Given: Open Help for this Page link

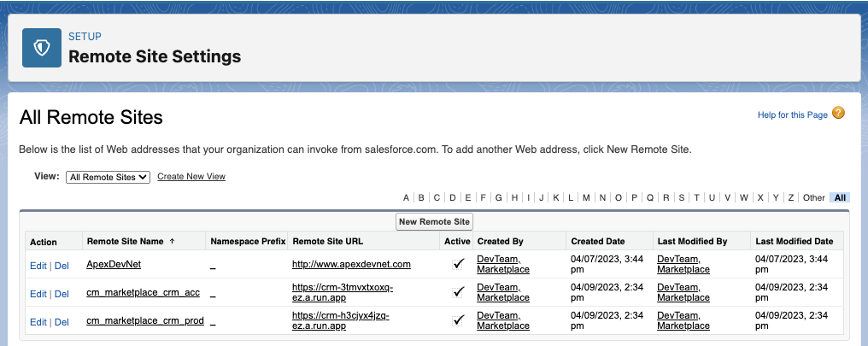Looking at the screenshot, I should [x=792, y=114].
